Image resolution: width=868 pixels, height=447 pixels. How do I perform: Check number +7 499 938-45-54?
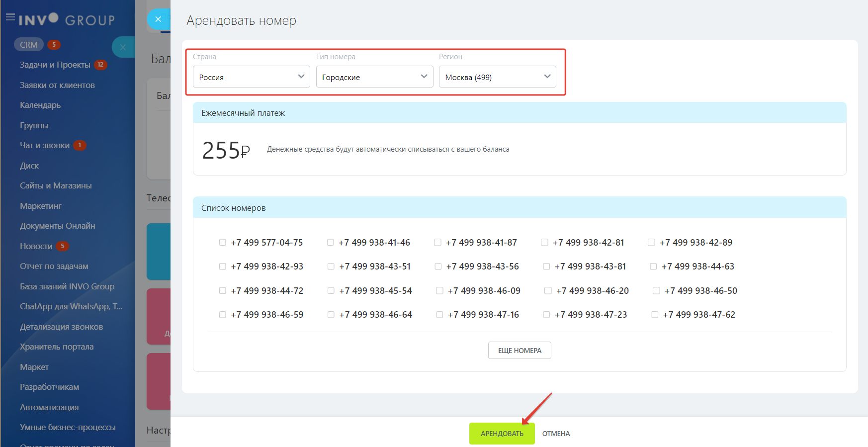click(x=331, y=291)
